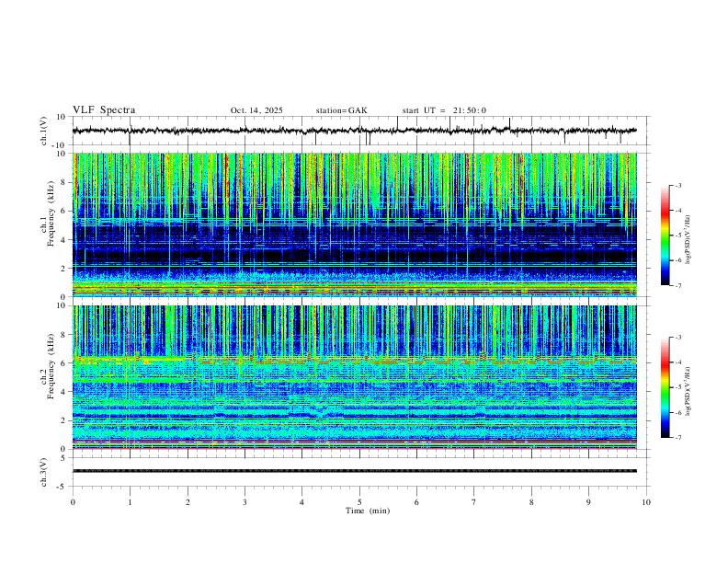Screen dimensions: 728x563
Task: Click the "-5" label on ch.1 colorbar
Action: [678, 236]
